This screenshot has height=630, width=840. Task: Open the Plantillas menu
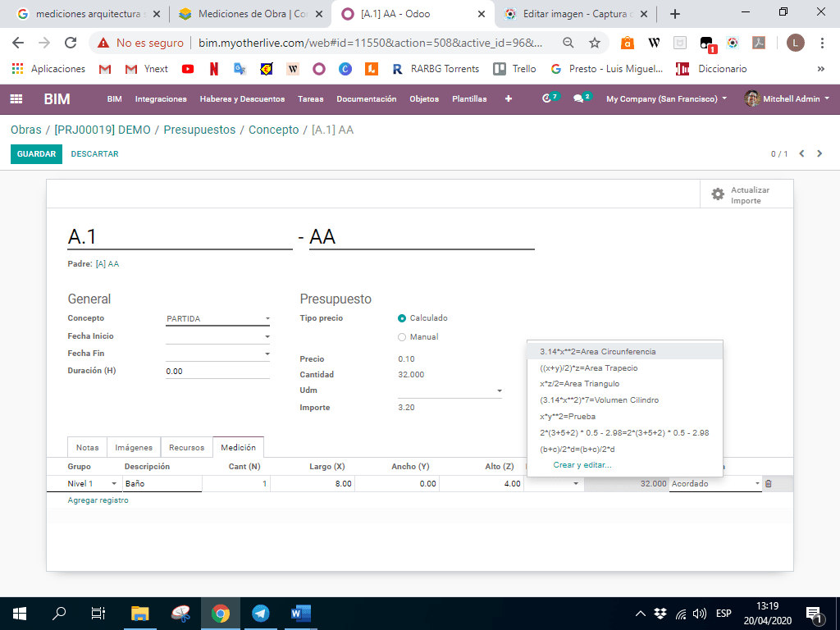pos(469,98)
